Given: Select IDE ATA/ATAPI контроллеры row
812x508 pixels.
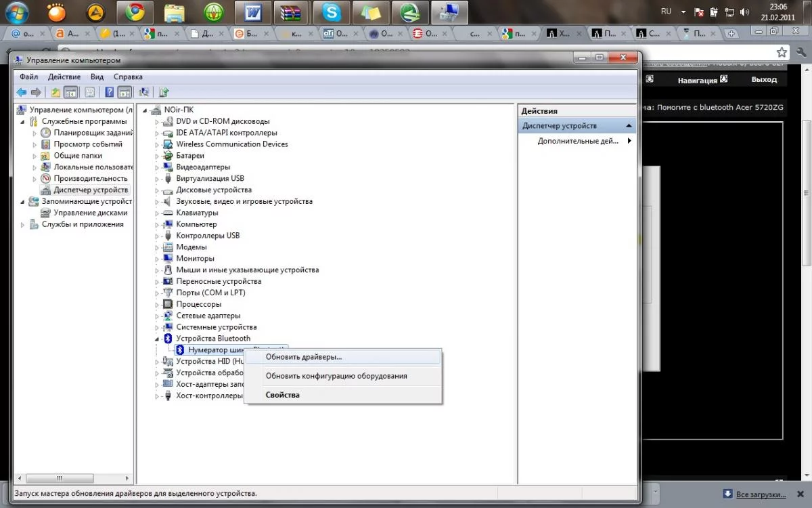Looking at the screenshot, I should [x=227, y=133].
